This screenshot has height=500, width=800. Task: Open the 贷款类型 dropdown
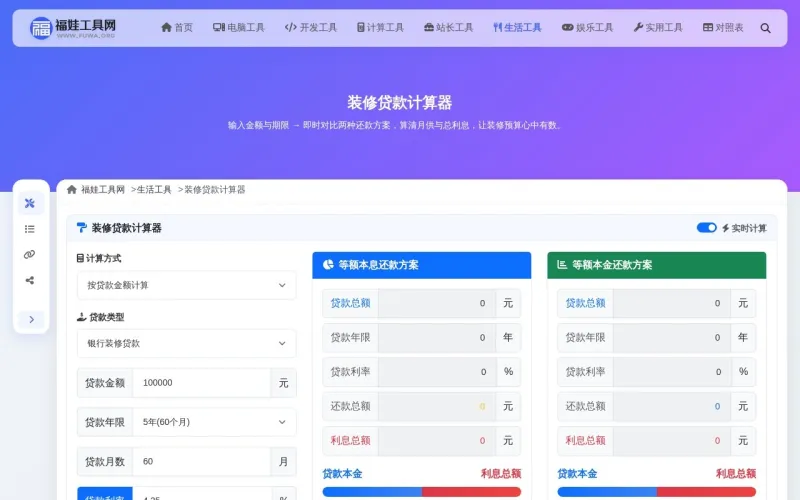[187, 343]
